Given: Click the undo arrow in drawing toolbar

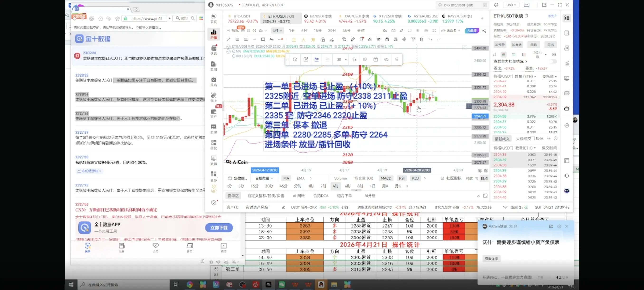Looking at the screenshot, I should click(x=430, y=39).
